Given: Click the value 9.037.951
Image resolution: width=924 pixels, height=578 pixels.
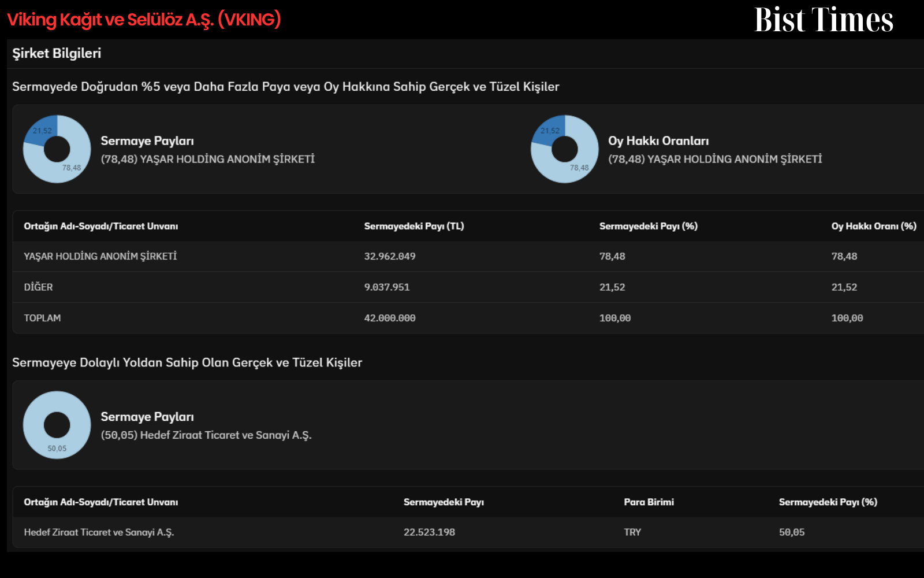Looking at the screenshot, I should pos(387,287).
